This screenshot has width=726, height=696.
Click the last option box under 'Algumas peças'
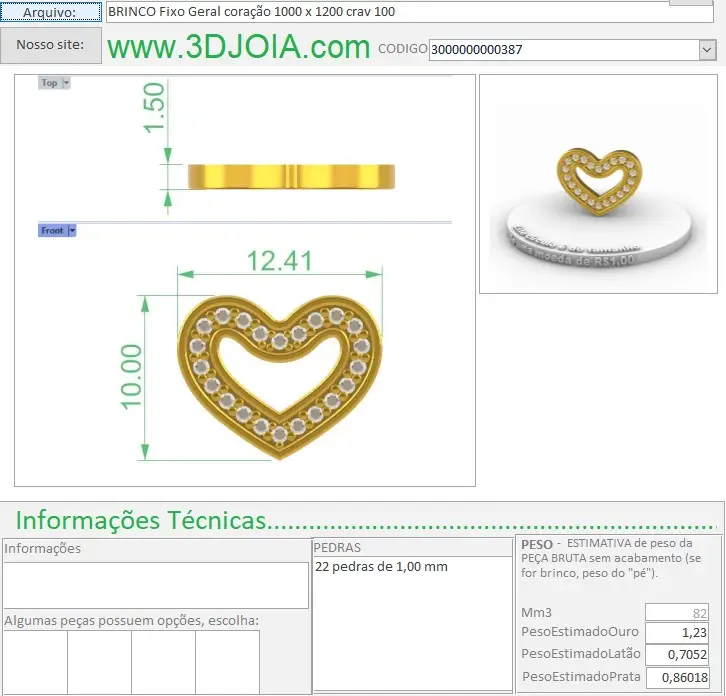click(227, 662)
